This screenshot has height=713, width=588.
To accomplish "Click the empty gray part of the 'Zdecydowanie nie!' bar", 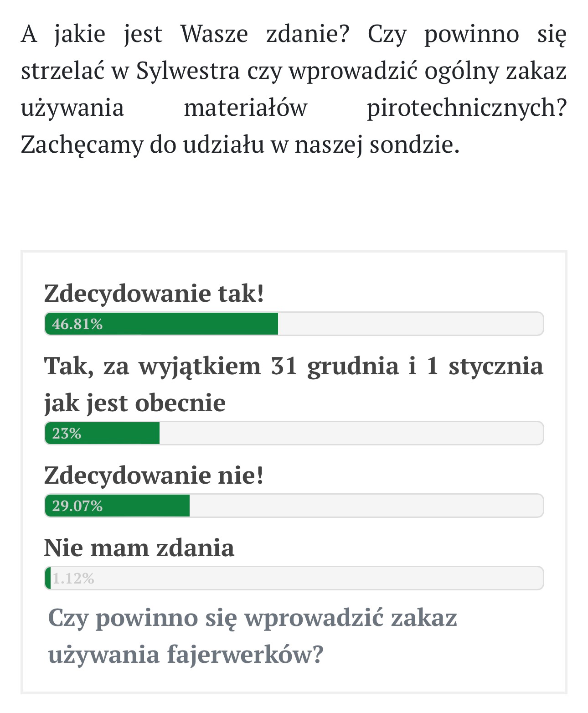I will tap(366, 506).
